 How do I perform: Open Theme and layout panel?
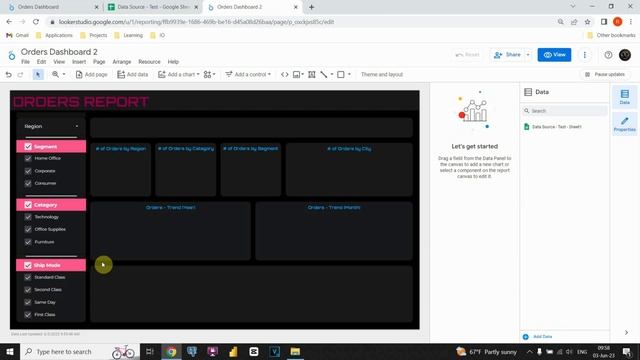[382, 74]
